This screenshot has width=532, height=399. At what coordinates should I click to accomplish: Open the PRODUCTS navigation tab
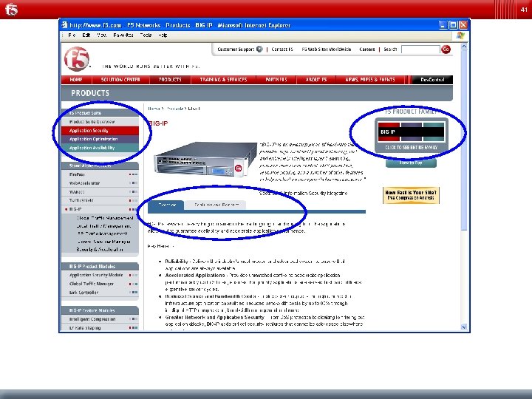click(170, 80)
